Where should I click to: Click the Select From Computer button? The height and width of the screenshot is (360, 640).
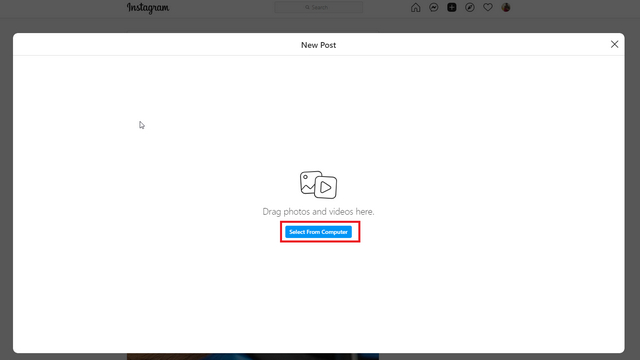[318, 232]
